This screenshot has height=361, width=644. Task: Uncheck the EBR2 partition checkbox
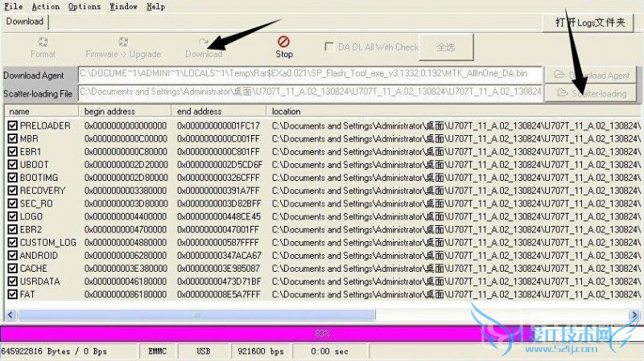(x=12, y=229)
